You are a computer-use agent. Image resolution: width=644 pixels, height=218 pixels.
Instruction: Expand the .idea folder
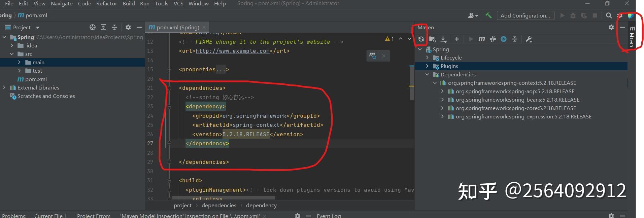tap(12, 45)
